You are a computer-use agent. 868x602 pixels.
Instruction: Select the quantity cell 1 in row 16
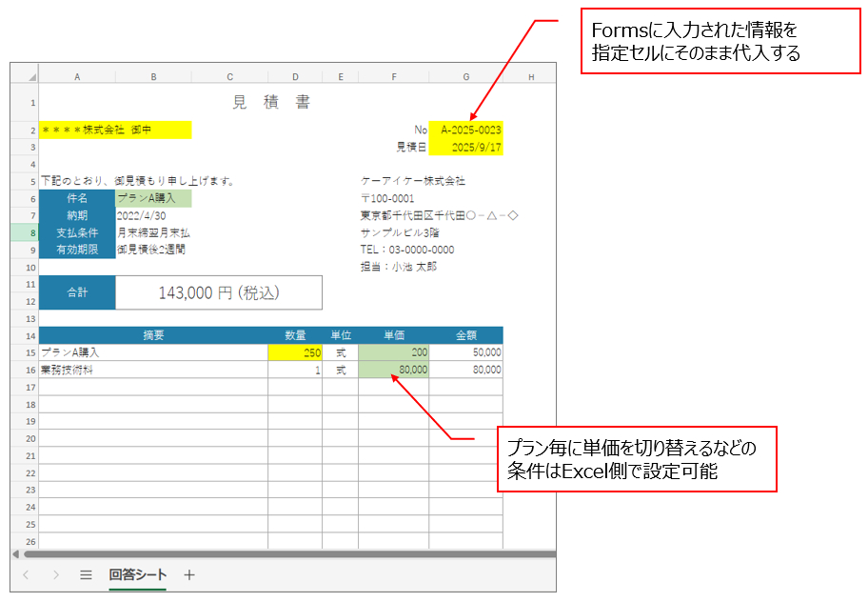(295, 370)
